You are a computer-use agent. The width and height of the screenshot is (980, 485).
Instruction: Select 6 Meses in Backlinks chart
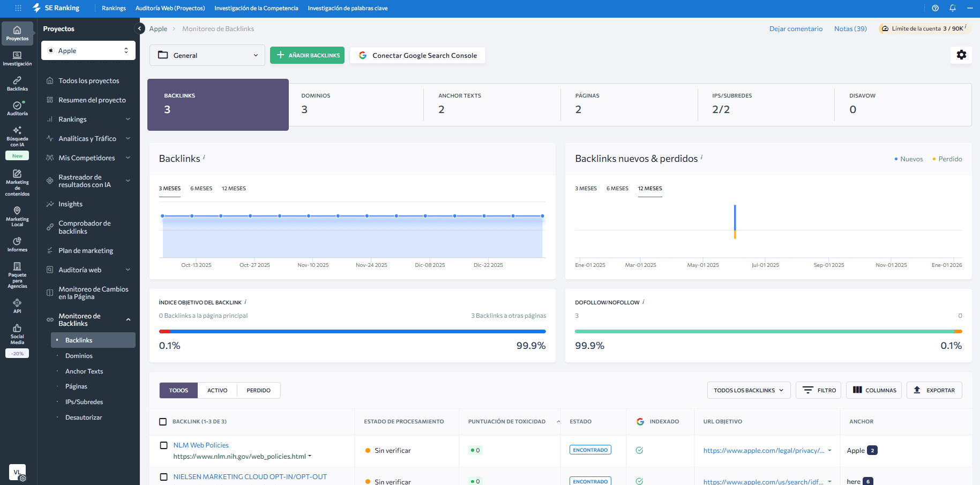pos(201,189)
